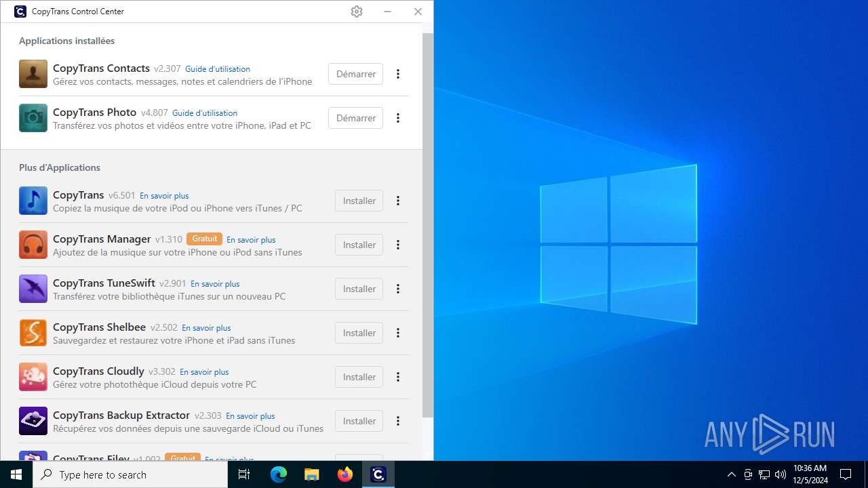Open the notification center icon
Viewport: 868px width, 488px height.
846,474
